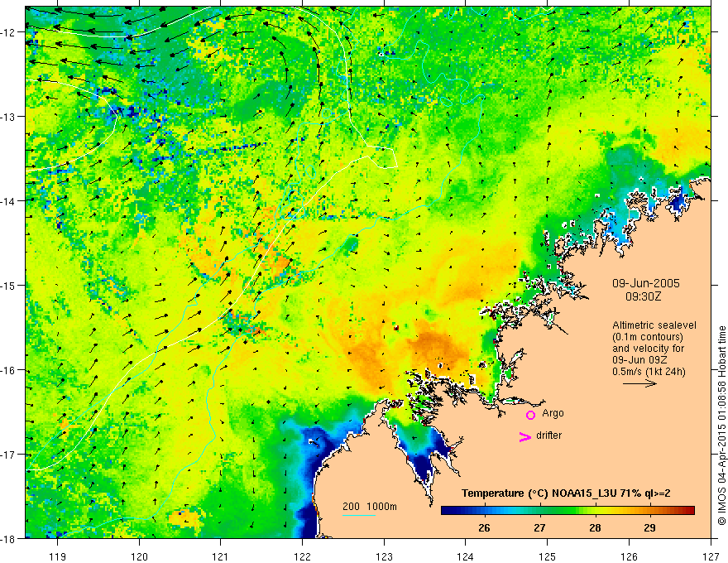Click the time label 09:30Z

point(643,296)
